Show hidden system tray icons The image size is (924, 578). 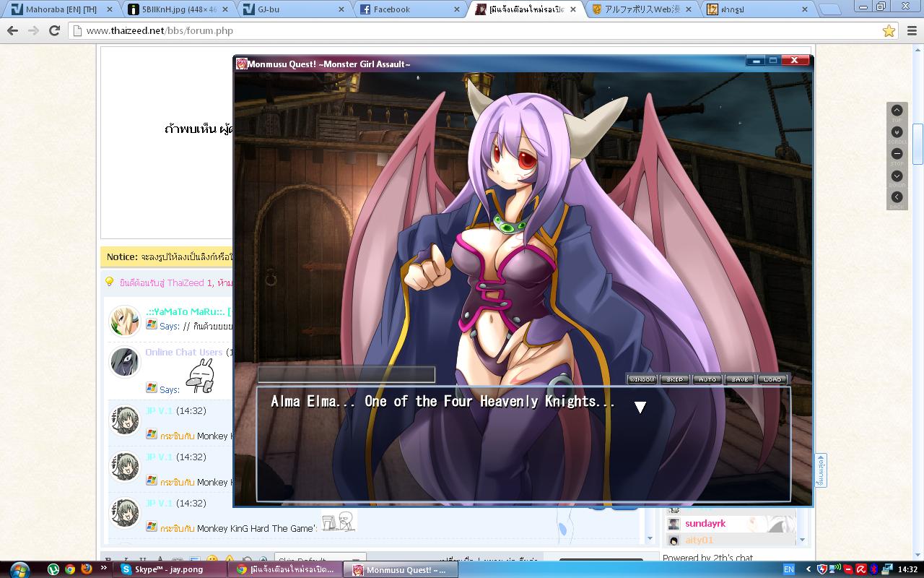tap(808, 569)
